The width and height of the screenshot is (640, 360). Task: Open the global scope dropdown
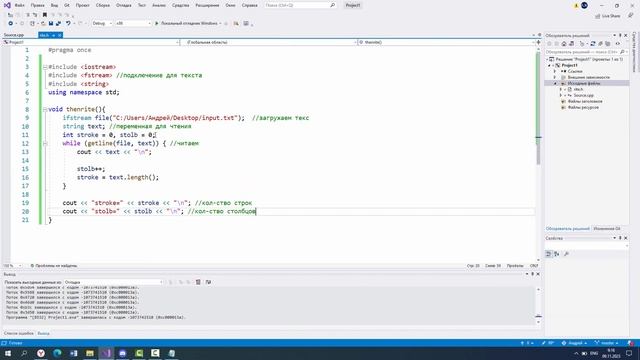point(269,42)
